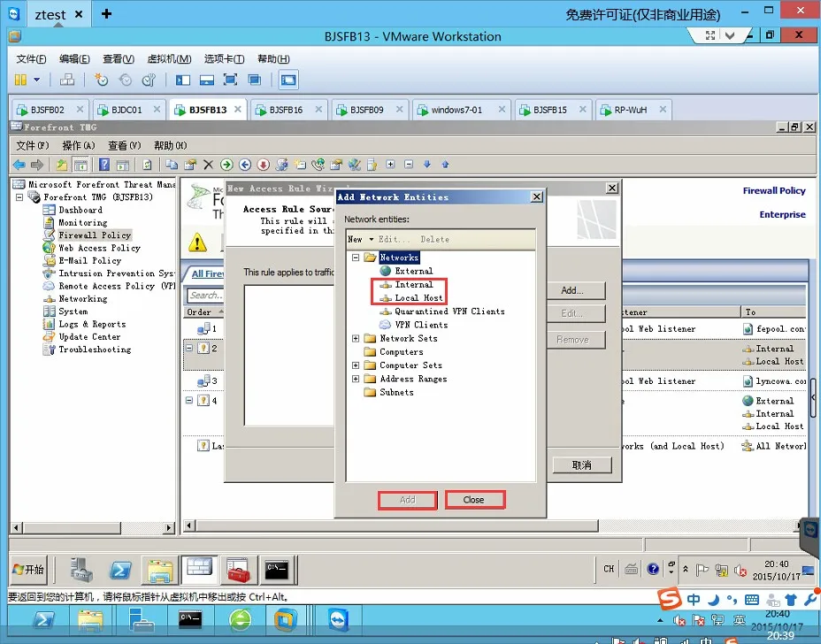Click 取消 button in the wizard
Viewport: 821px width, 644px height.
[582, 465]
